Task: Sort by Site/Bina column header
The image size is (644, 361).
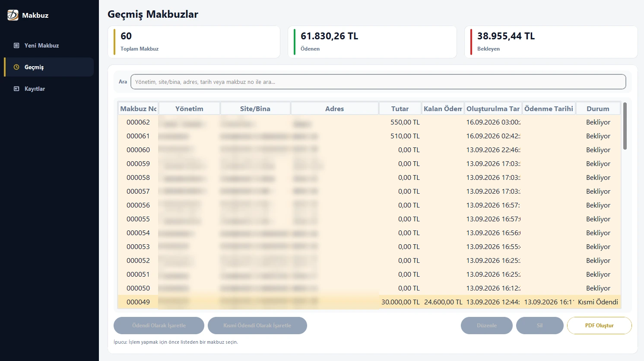Action: pos(255,109)
